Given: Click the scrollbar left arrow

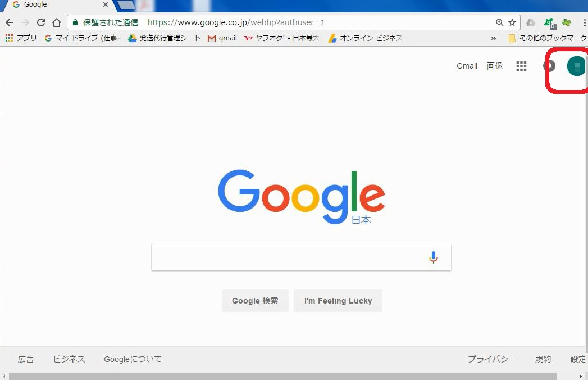Looking at the screenshot, I should 4,376.
